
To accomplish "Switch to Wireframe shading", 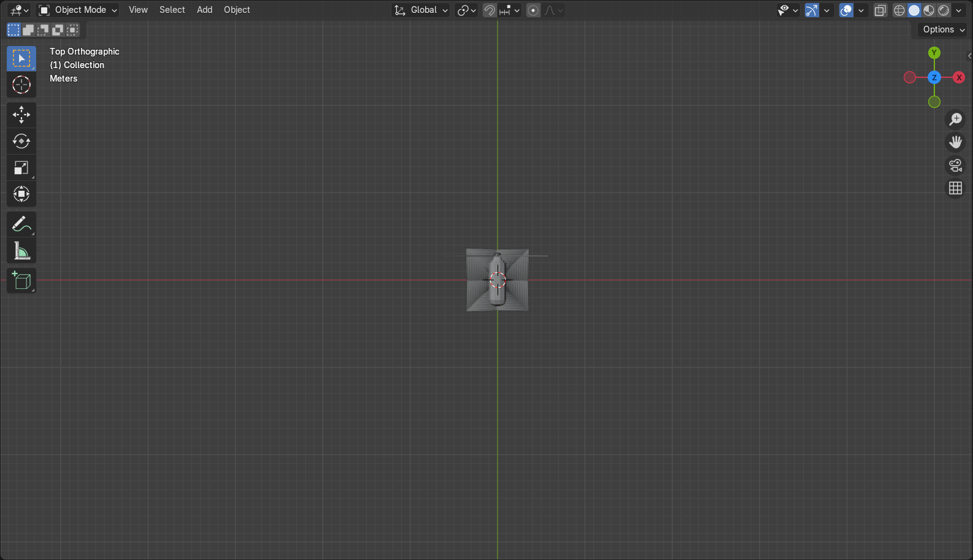I will click(899, 10).
